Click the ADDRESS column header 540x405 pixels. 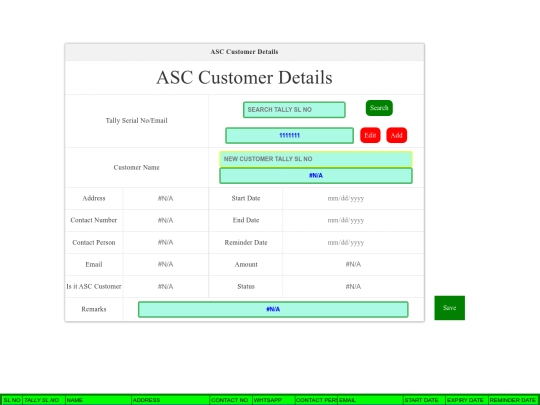pos(171,400)
